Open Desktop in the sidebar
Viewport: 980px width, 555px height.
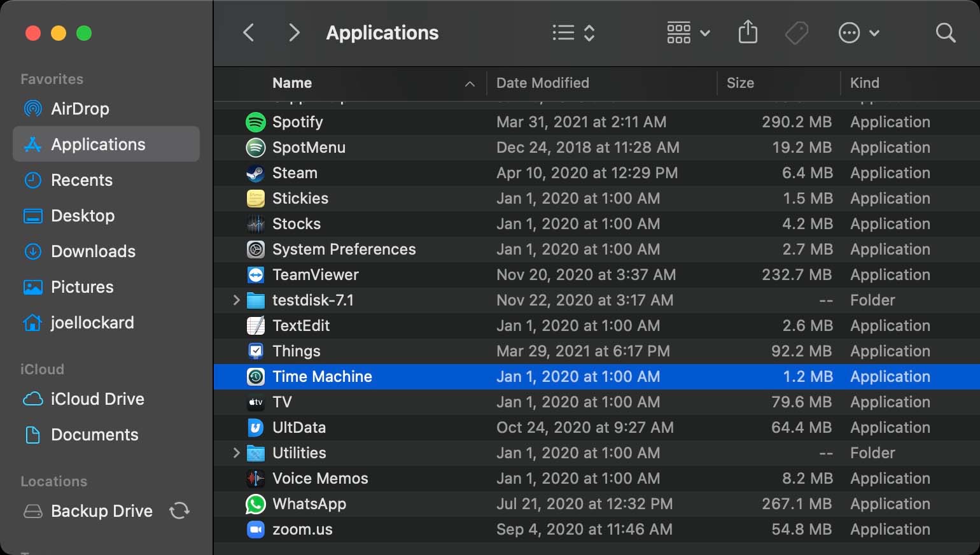(106, 216)
